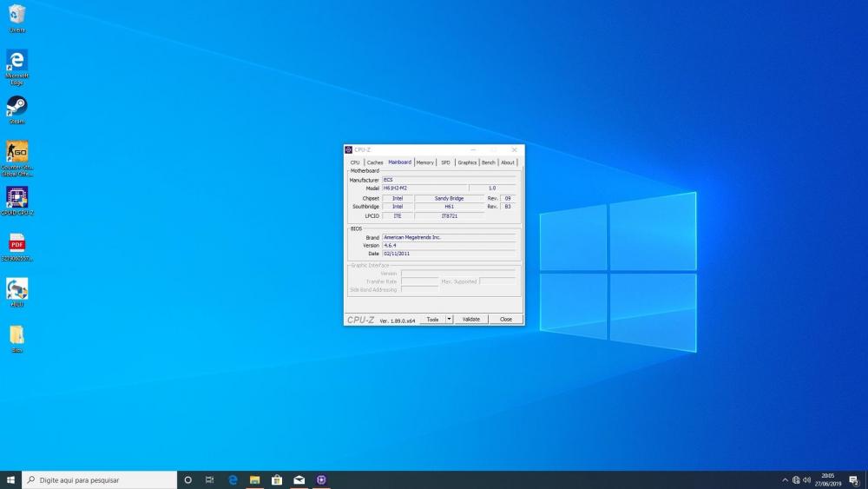
Task: Switch to the Graphics tab
Action: (x=467, y=162)
